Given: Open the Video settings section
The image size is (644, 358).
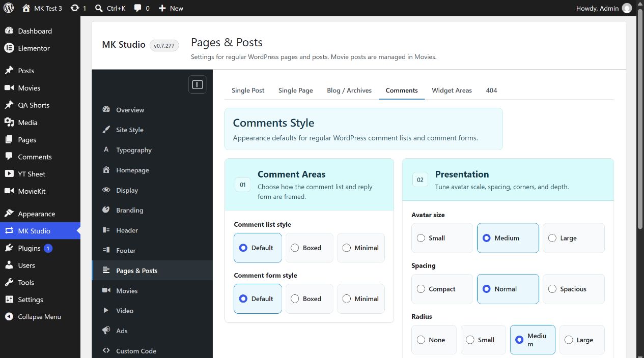Looking at the screenshot, I should coord(152,311).
